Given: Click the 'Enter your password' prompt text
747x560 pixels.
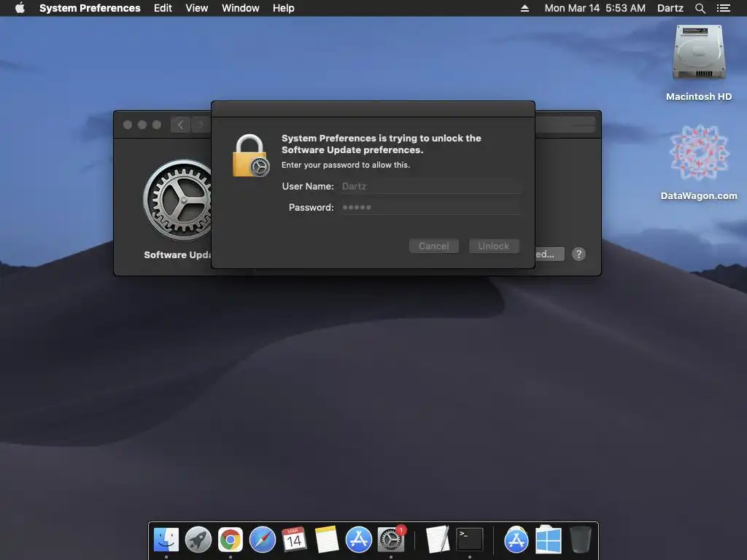Looking at the screenshot, I should (x=345, y=165).
